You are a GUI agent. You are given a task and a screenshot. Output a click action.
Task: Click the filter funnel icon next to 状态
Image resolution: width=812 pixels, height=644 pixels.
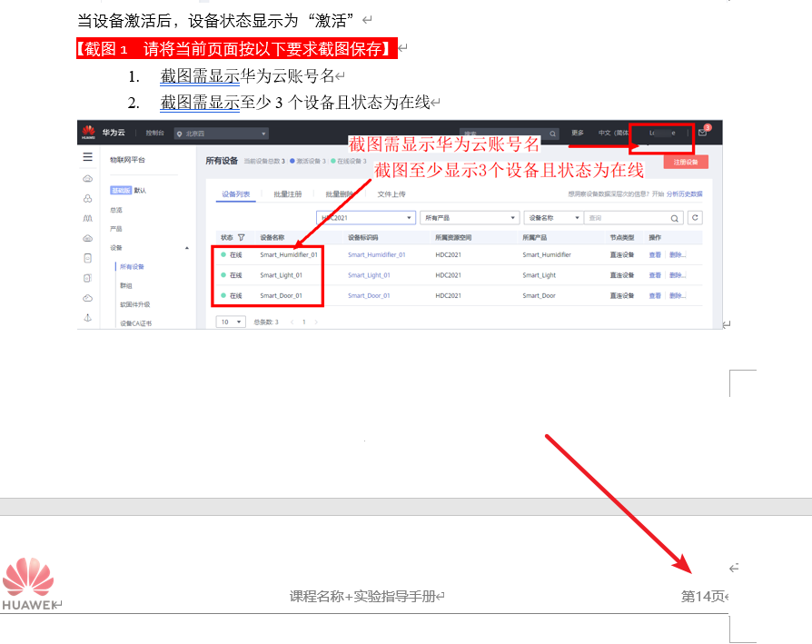pos(241,238)
